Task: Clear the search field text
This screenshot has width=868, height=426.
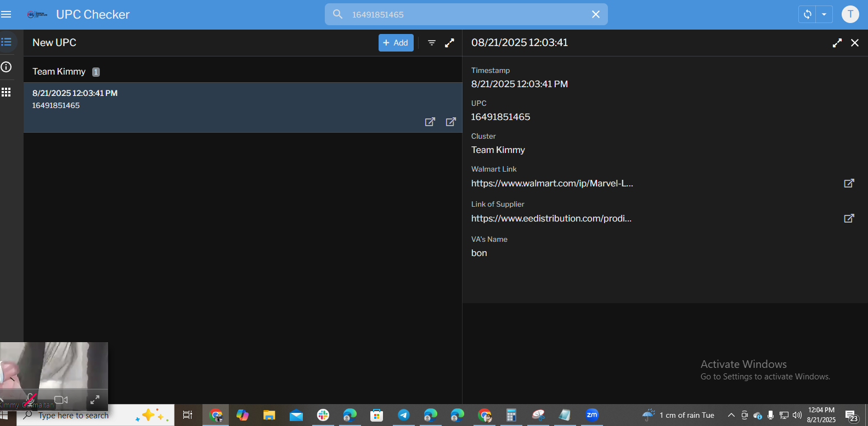Action: click(x=596, y=14)
